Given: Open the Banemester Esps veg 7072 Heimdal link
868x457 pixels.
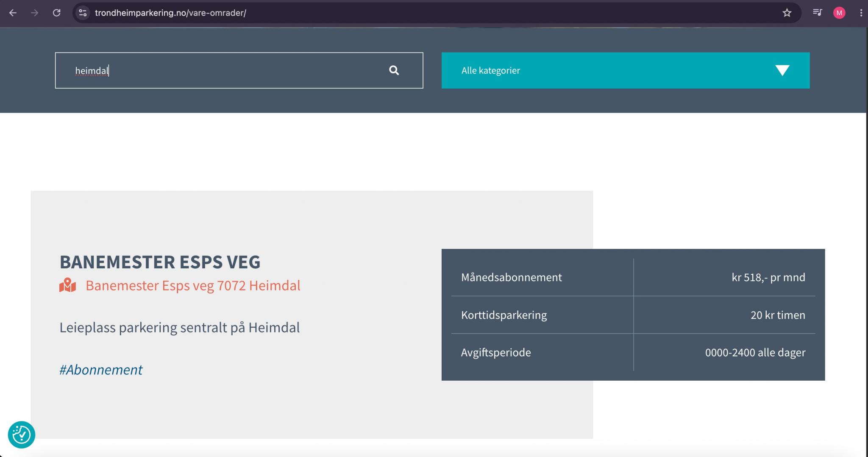Looking at the screenshot, I should pyautogui.click(x=193, y=285).
